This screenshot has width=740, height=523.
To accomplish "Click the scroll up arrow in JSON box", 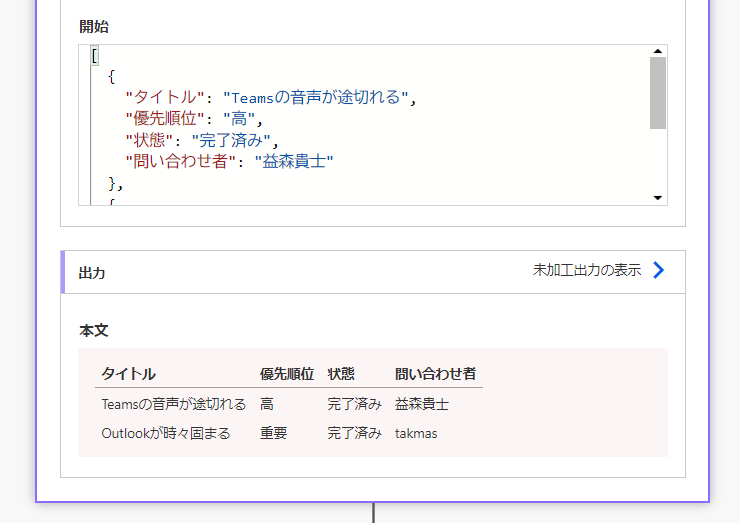I will coord(657,51).
